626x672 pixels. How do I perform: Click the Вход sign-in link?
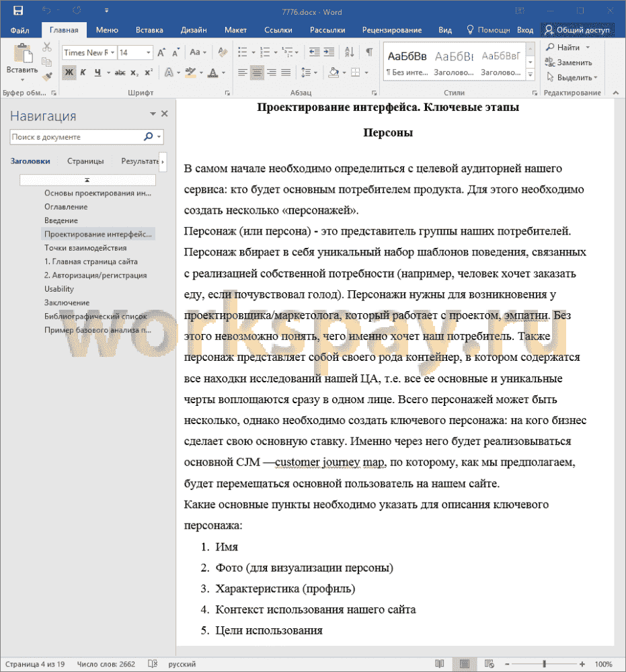coord(525,30)
